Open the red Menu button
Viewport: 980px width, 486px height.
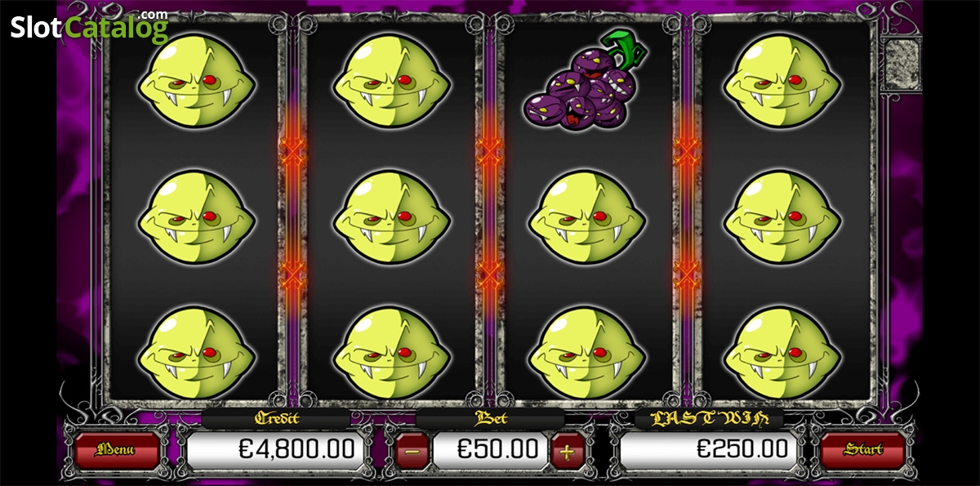(116, 449)
